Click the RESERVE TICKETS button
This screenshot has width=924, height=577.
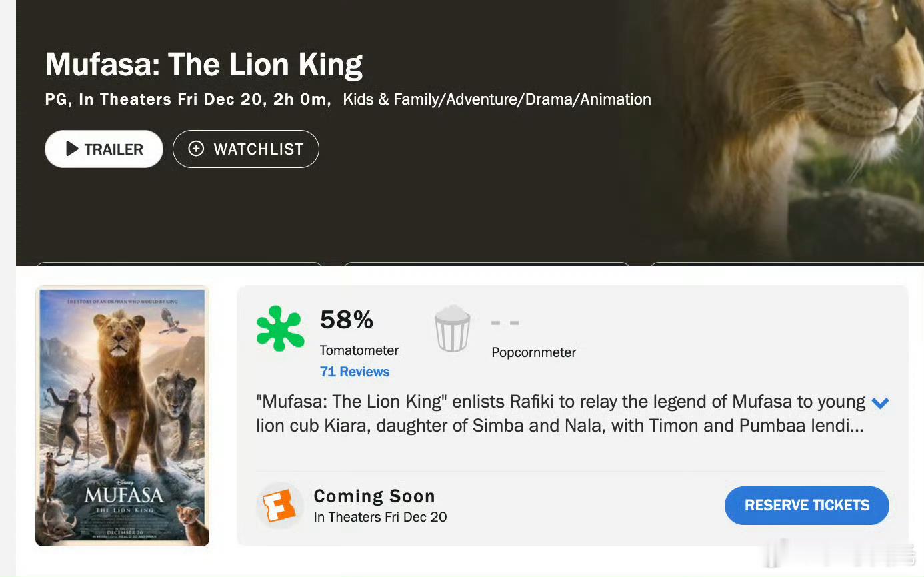807,505
